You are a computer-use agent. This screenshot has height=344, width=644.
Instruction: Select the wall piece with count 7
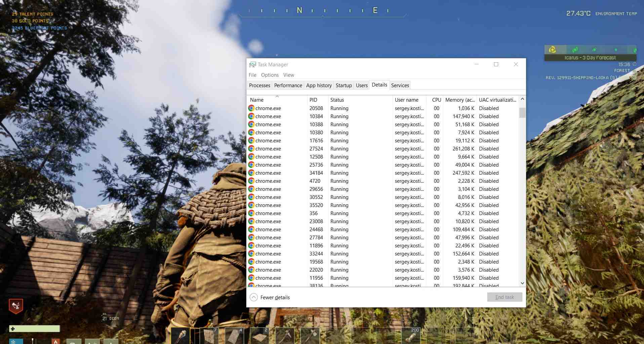point(209,336)
